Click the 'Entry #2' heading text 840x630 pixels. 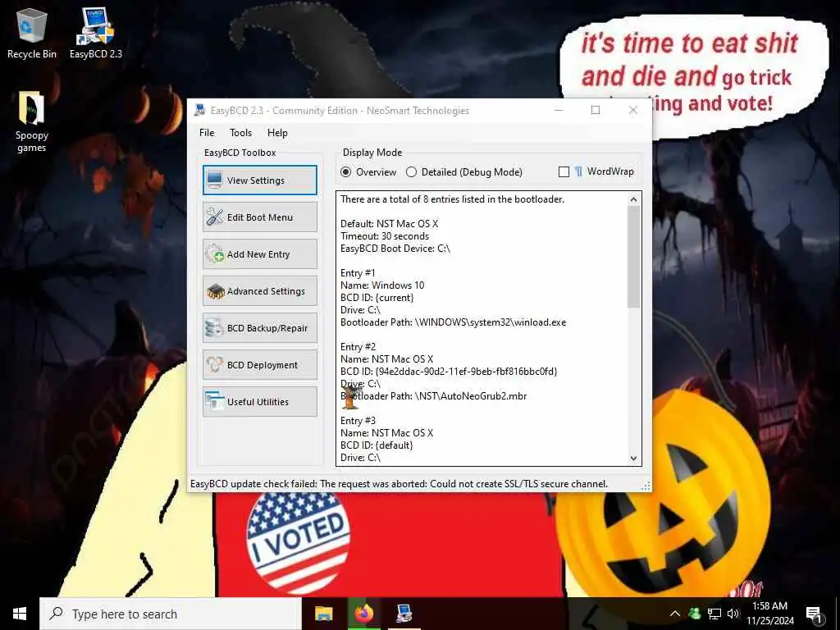click(x=358, y=347)
